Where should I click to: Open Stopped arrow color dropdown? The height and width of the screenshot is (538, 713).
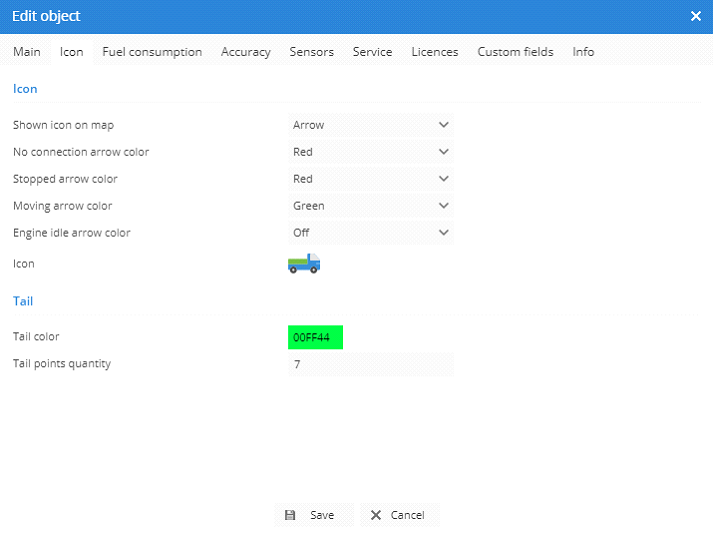click(x=370, y=179)
